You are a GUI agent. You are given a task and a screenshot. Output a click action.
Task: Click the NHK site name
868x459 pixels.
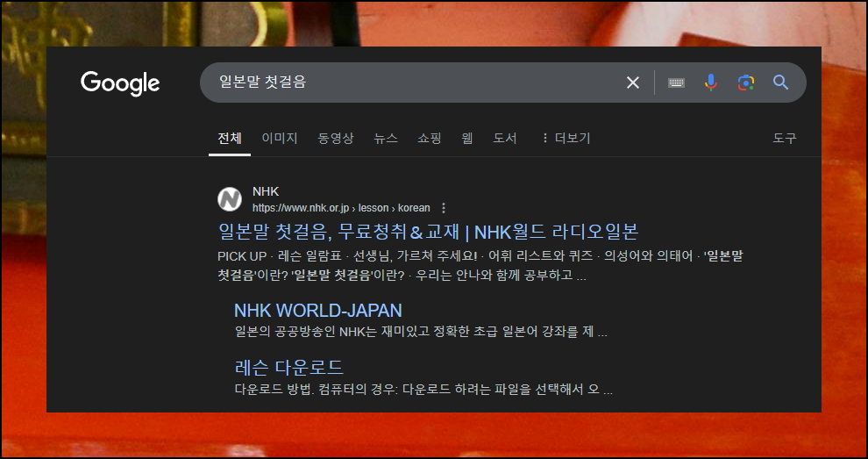point(266,191)
